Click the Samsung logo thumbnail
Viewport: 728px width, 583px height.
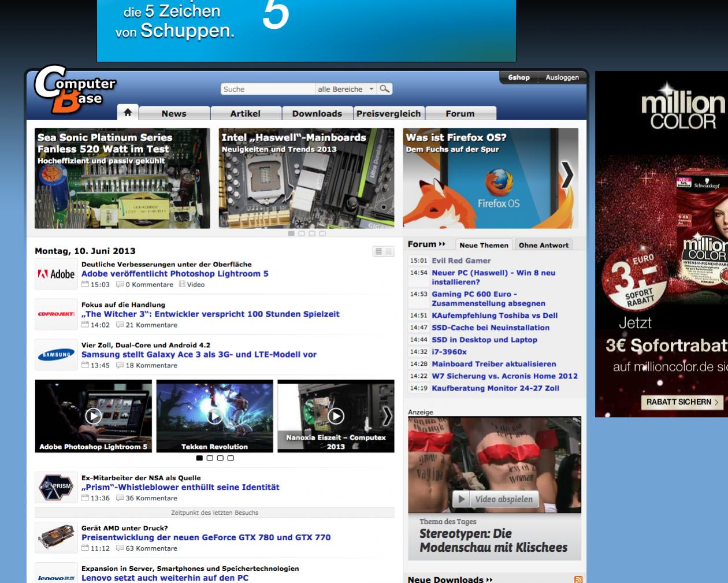click(x=56, y=354)
